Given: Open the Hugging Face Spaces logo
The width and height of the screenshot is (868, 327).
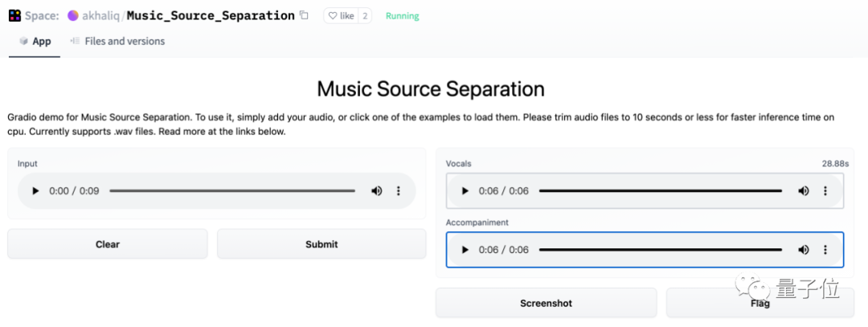Looking at the screenshot, I should [15, 15].
